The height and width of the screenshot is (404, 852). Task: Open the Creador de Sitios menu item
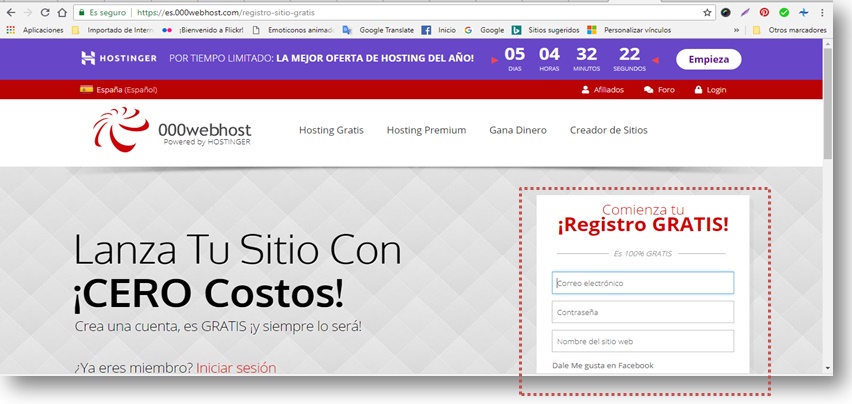coord(609,130)
